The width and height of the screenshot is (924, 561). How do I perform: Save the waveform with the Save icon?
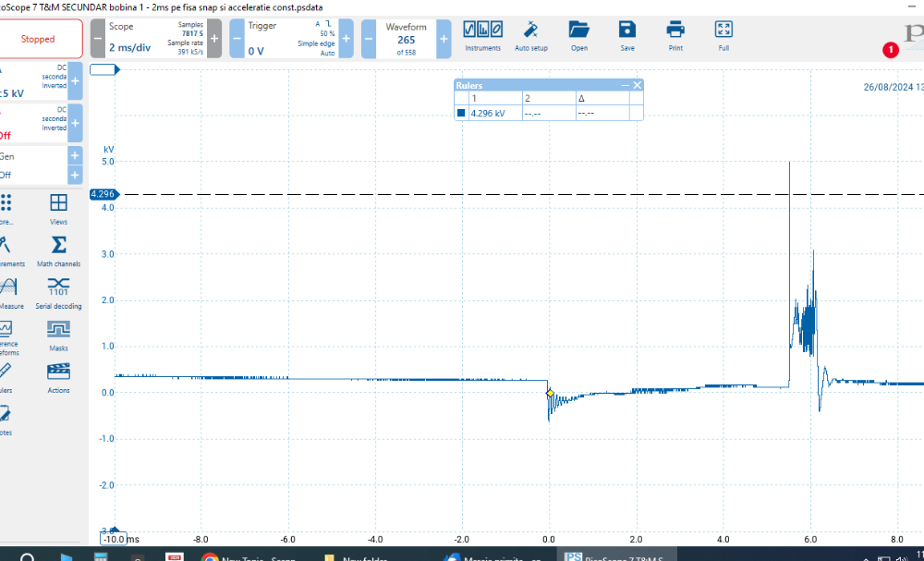pos(627,35)
